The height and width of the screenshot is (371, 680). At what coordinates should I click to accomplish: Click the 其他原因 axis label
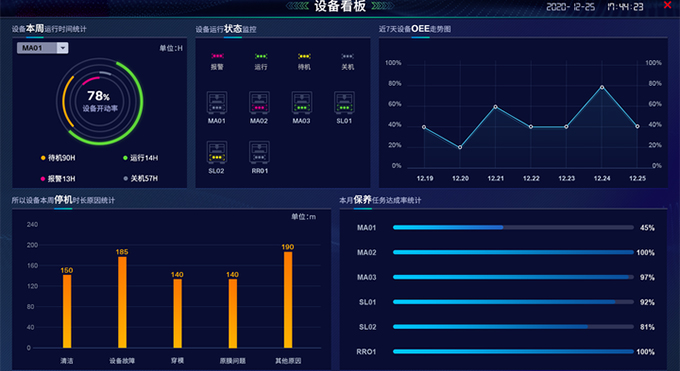(288, 361)
